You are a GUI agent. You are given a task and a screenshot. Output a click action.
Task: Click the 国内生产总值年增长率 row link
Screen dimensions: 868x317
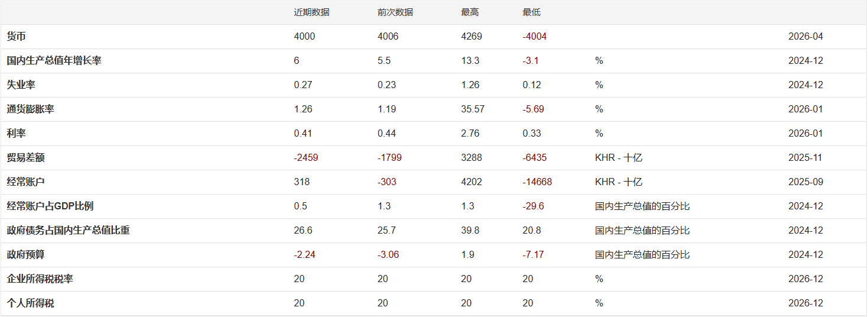[x=54, y=61]
